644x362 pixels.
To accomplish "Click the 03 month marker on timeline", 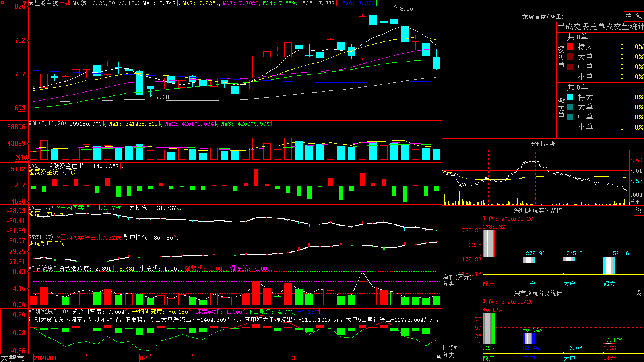I will pos(292,358).
